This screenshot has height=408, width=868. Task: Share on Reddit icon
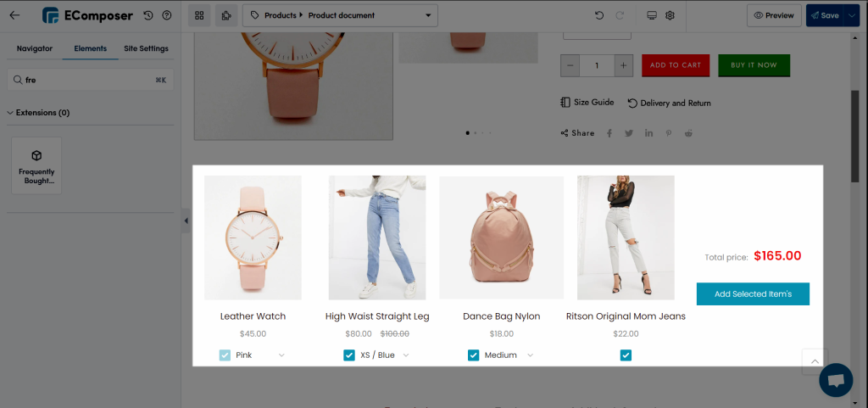pyautogui.click(x=688, y=133)
